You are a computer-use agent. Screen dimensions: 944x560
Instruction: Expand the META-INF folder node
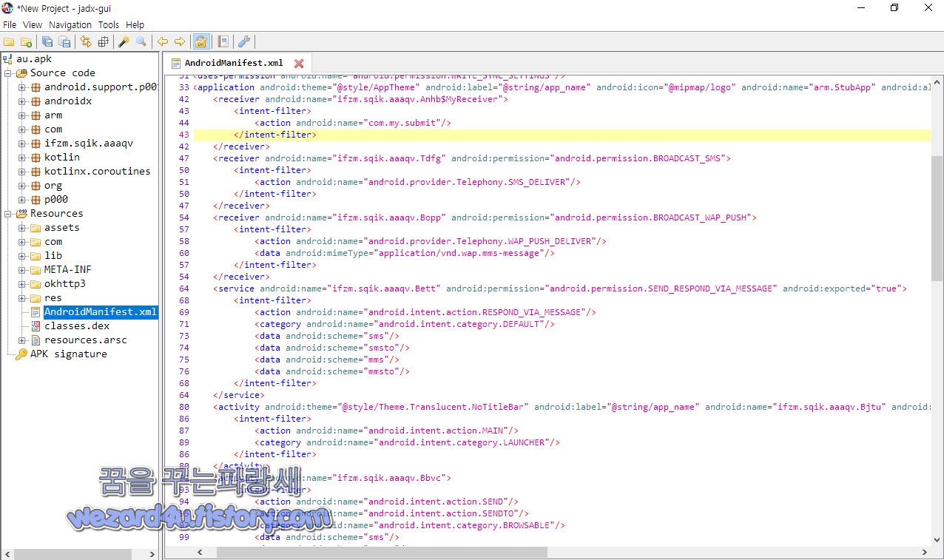pyautogui.click(x=22, y=270)
